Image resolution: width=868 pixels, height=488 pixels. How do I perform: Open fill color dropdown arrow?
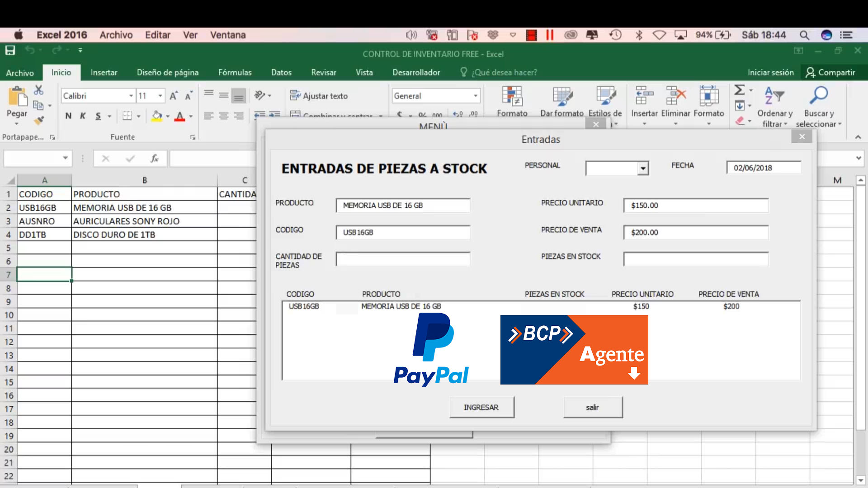168,117
